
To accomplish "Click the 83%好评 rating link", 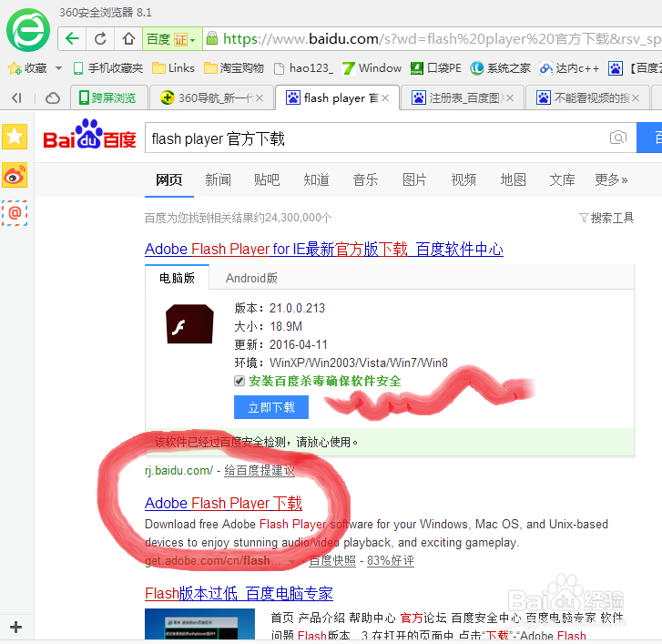I will 391,560.
